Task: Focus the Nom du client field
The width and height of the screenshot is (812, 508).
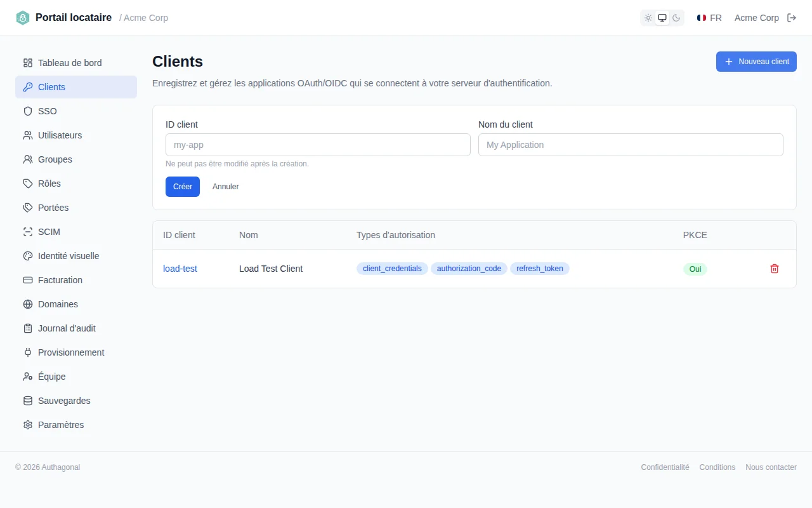Action: pyautogui.click(x=631, y=145)
